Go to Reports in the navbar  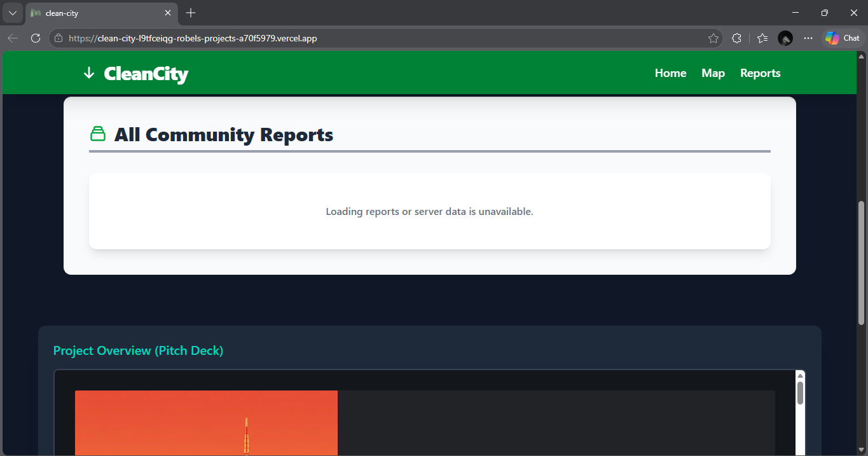[x=760, y=73]
